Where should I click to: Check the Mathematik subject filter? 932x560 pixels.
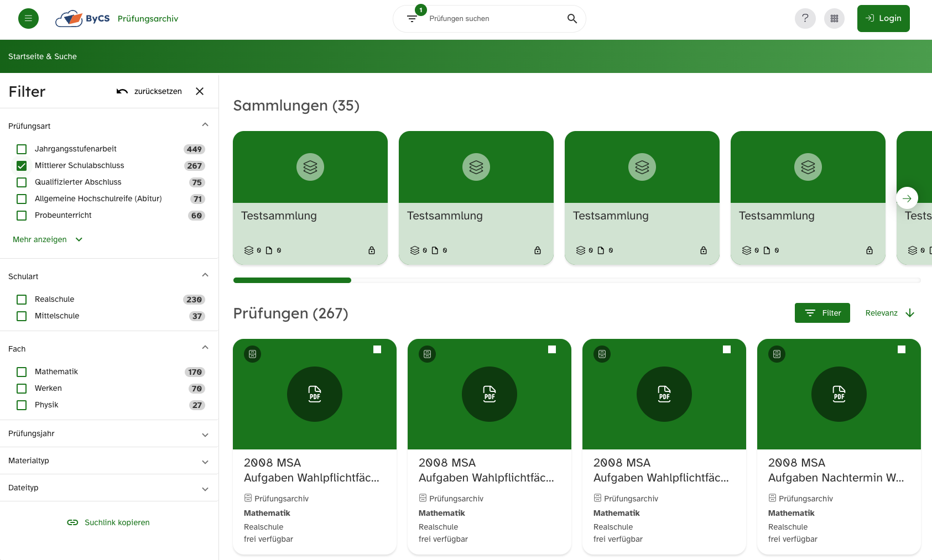tap(22, 372)
